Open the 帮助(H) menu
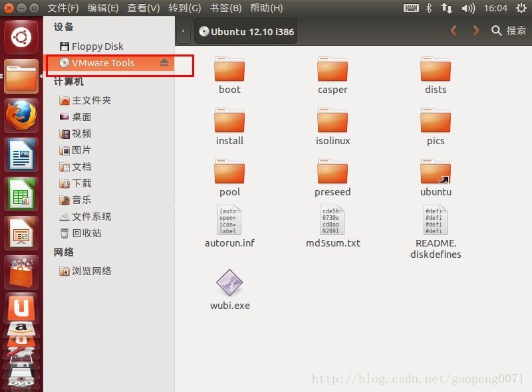Viewport: 532px width, 392px height. point(267,8)
